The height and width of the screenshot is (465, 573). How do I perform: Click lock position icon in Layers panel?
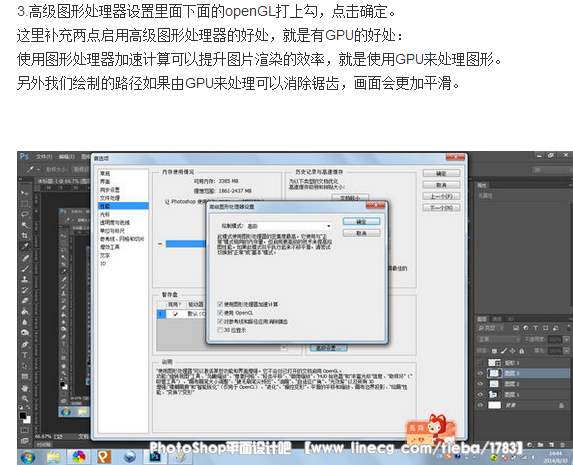pos(512,351)
